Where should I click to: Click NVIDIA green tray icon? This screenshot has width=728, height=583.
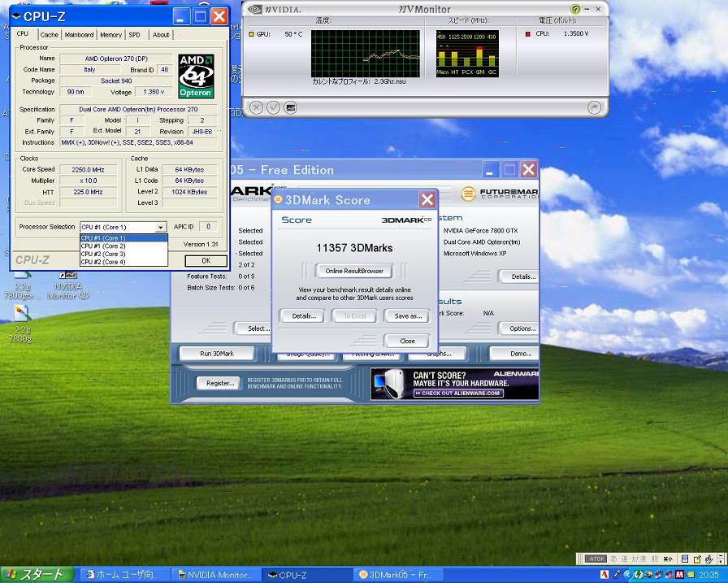click(690, 575)
